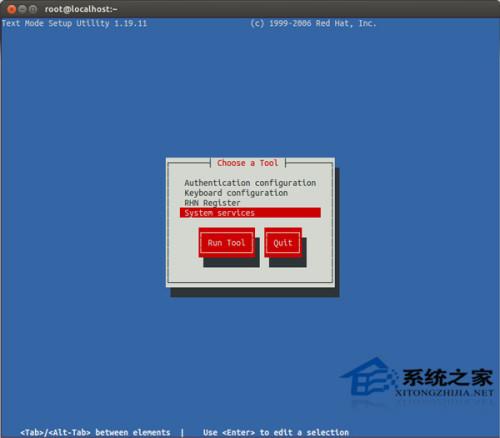The width and height of the screenshot is (500, 438).
Task: Click the root@localhost:~ window title
Action: coord(81,9)
